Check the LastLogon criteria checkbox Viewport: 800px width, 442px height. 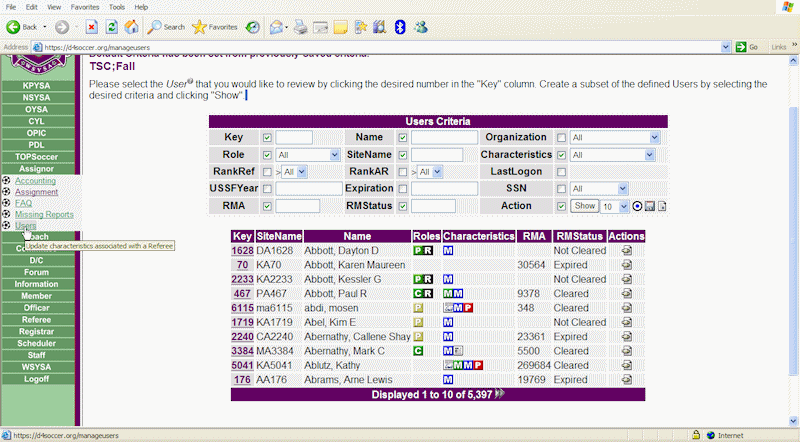pos(561,172)
